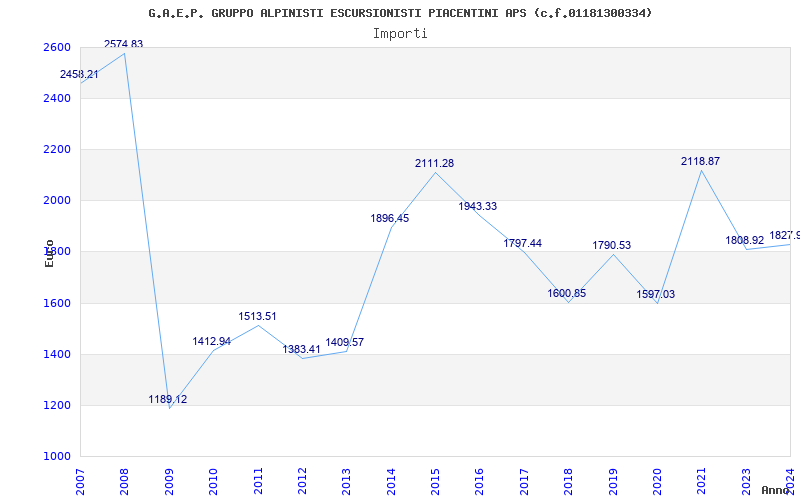The height and width of the screenshot is (500, 800).
Task: Click the x-axis year label 2020
Action: 657,481
